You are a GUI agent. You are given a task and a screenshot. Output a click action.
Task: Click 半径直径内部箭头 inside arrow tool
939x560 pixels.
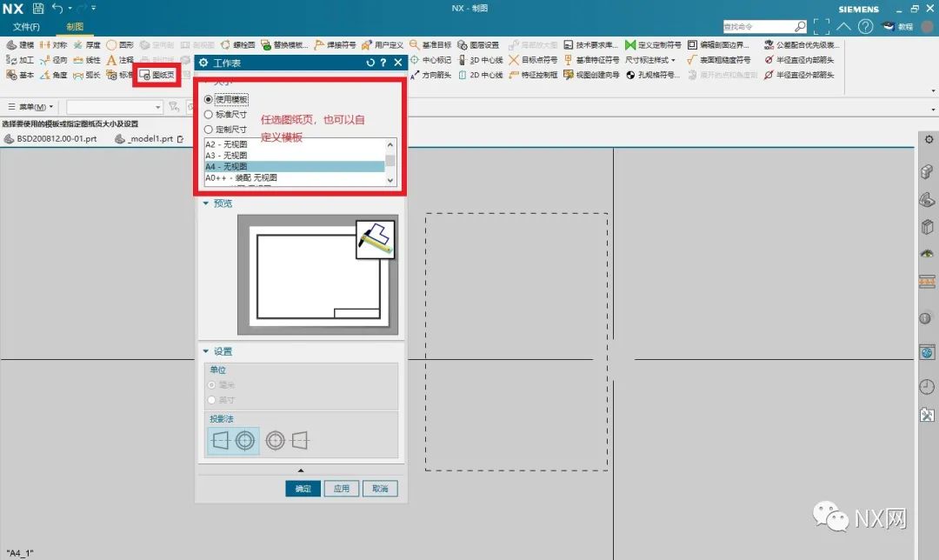tap(800, 60)
